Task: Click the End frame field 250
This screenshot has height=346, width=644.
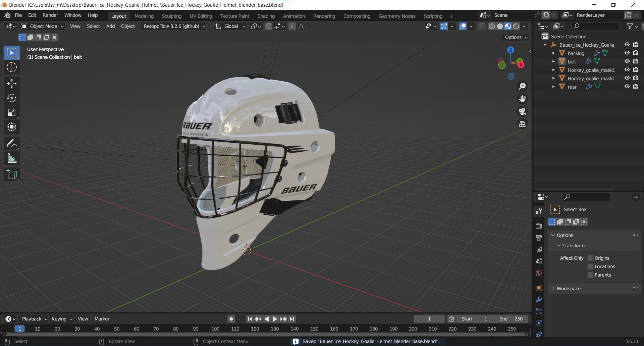Action: [x=511, y=319]
